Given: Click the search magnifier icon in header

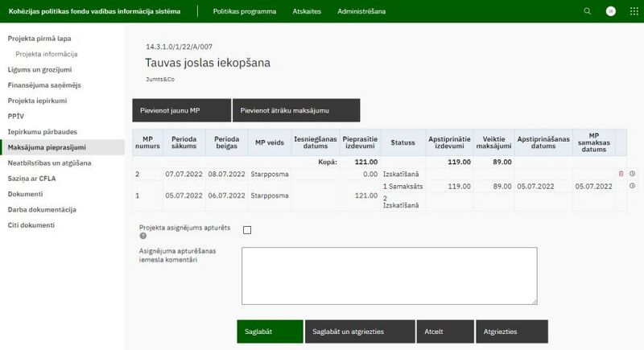Looking at the screenshot, I should tap(587, 11).
